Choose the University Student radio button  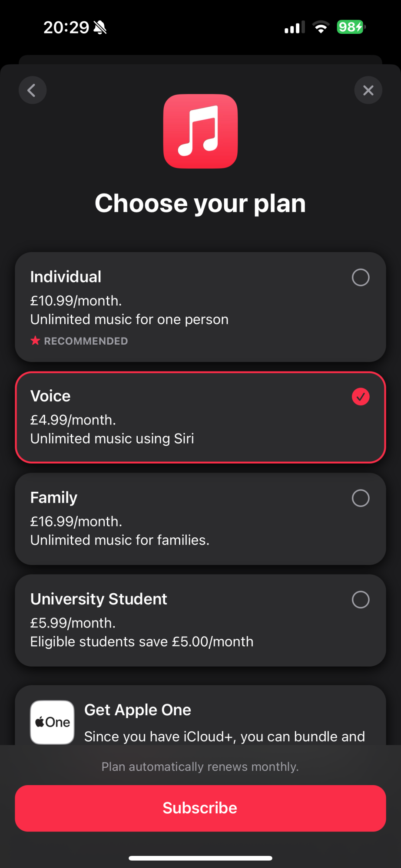click(x=361, y=600)
